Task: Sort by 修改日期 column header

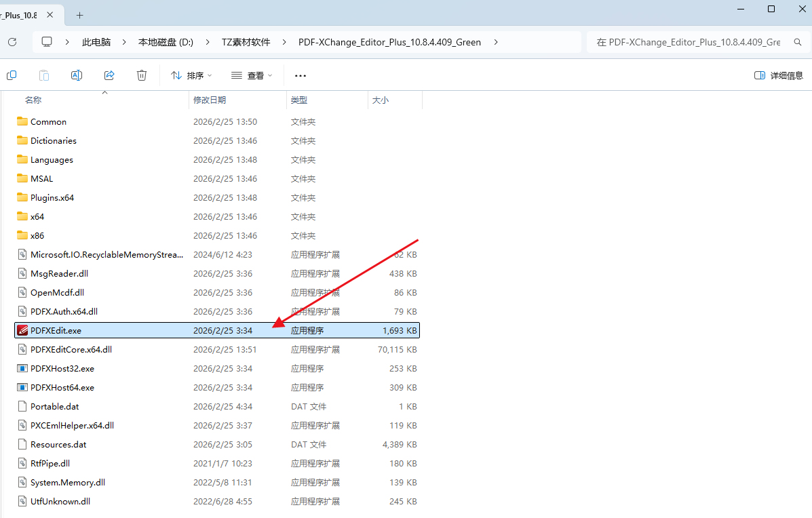Action: click(210, 100)
